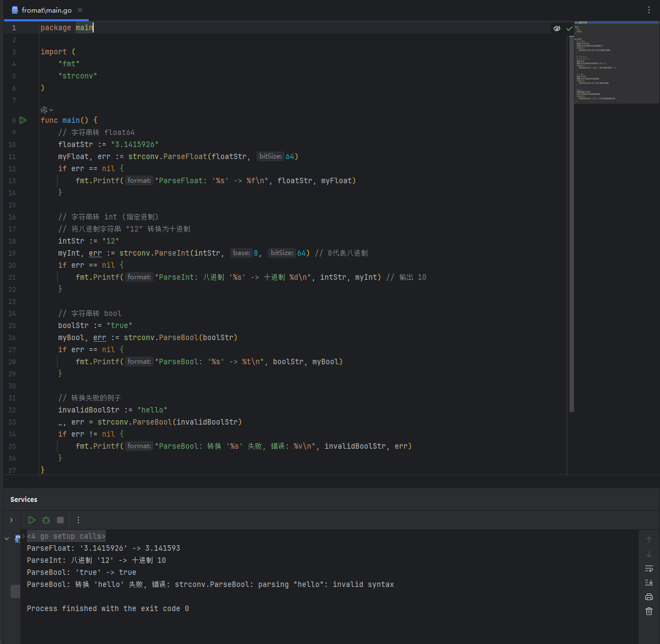The image size is (660, 644).
Task: Click underlined err on line 26
Action: (100, 337)
